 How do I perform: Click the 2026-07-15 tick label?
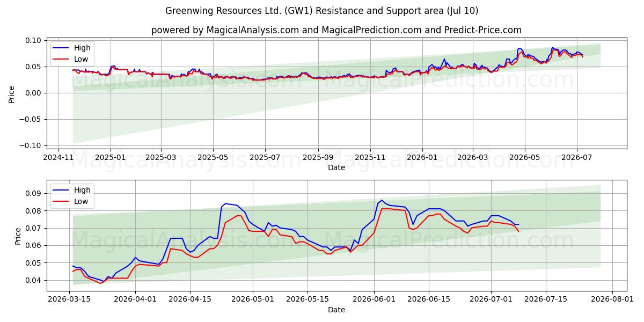(x=546, y=299)
